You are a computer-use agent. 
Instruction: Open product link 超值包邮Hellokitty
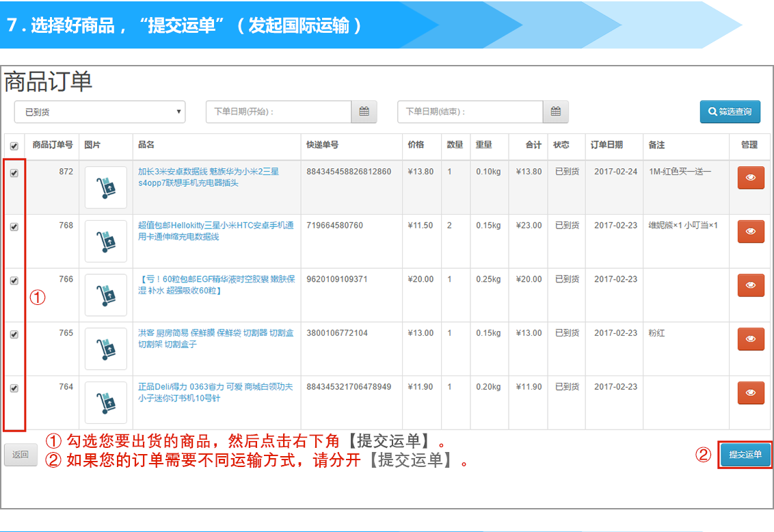(215, 231)
